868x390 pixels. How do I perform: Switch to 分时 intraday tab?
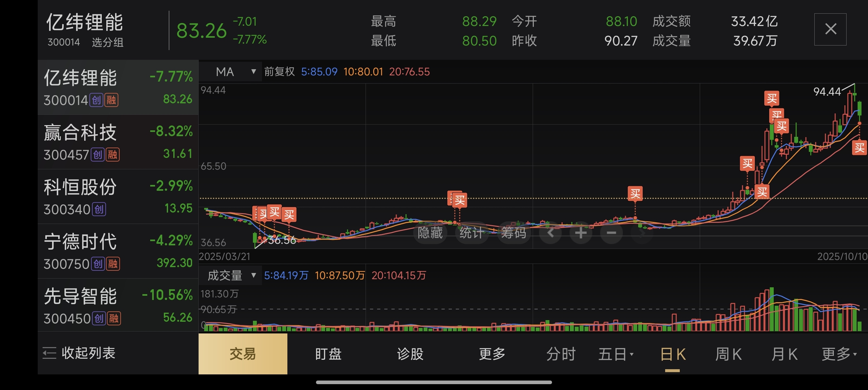click(x=561, y=354)
